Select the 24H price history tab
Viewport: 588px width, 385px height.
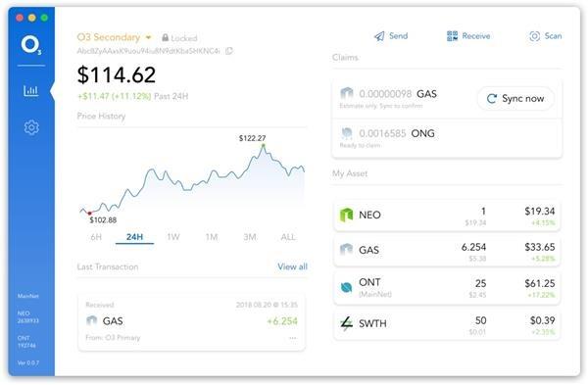point(134,237)
